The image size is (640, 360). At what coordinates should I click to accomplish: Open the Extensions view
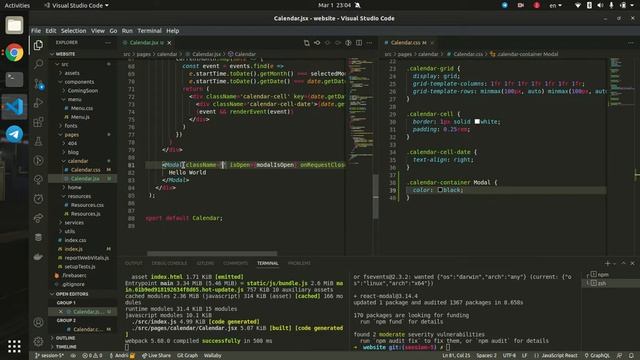point(38,122)
